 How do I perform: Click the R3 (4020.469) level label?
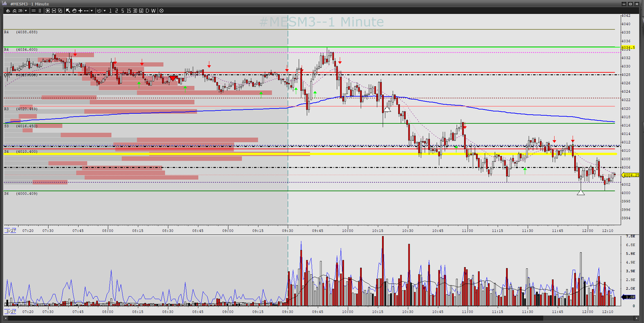coord(20,109)
